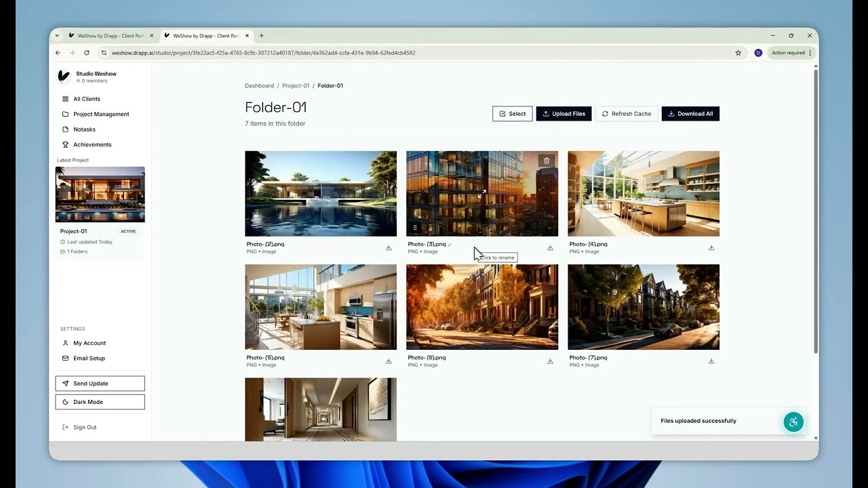Click the Send Update button
868x488 pixels.
point(100,384)
